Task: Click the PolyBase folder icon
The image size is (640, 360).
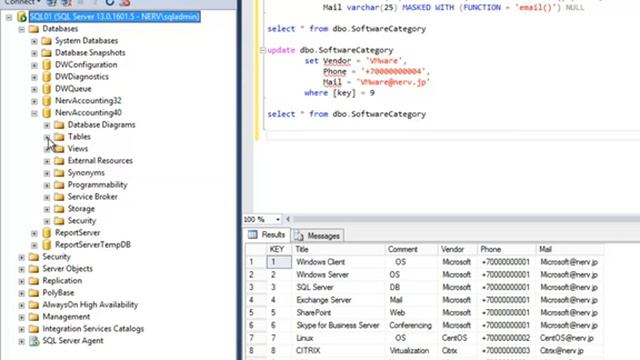Action: click(x=34, y=293)
